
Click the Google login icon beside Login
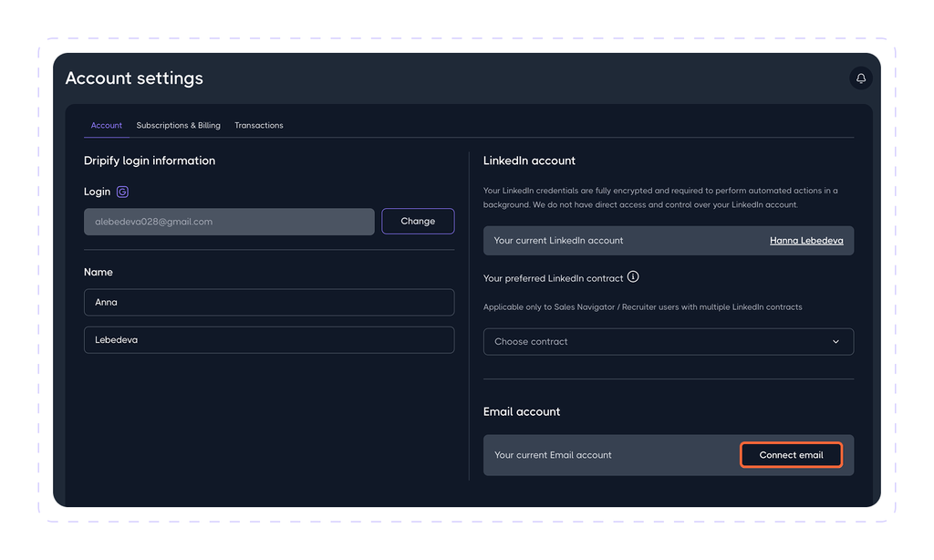tap(122, 192)
